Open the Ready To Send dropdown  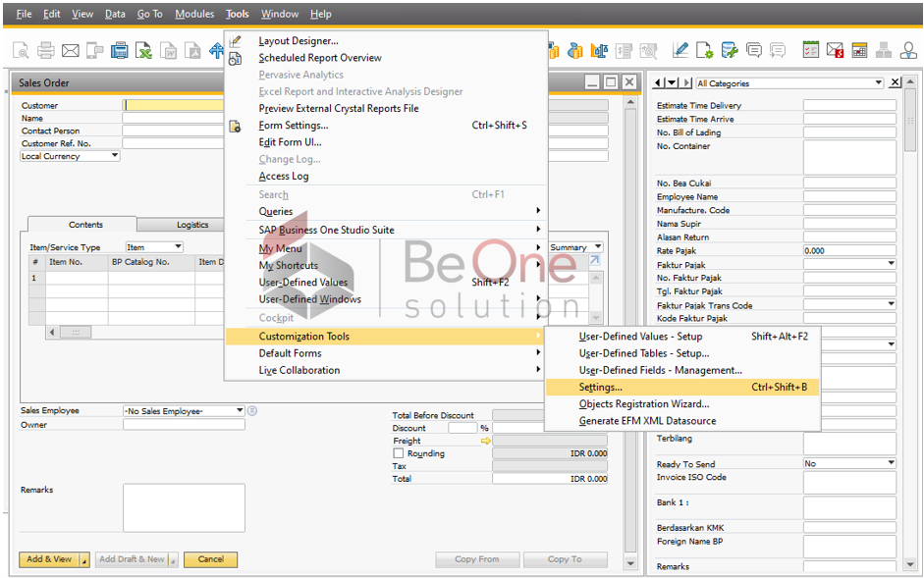pyautogui.click(x=891, y=463)
